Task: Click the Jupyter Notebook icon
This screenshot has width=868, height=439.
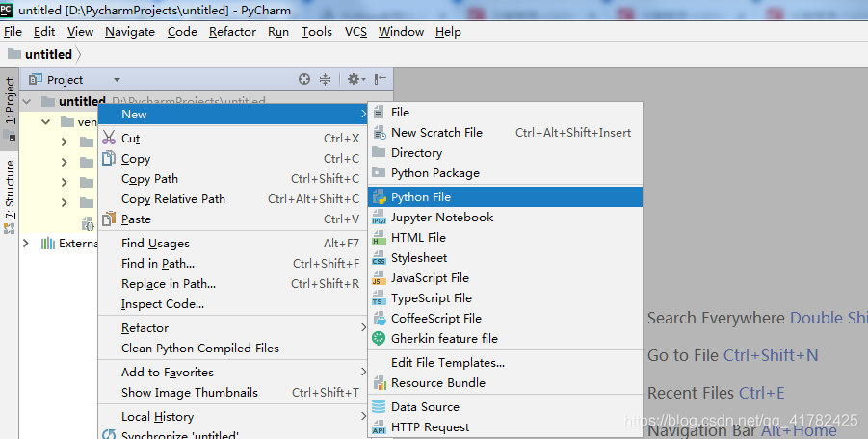Action: [x=379, y=218]
